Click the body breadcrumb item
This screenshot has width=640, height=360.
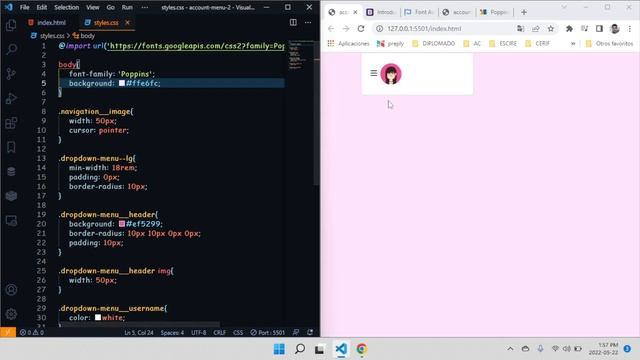click(84, 36)
